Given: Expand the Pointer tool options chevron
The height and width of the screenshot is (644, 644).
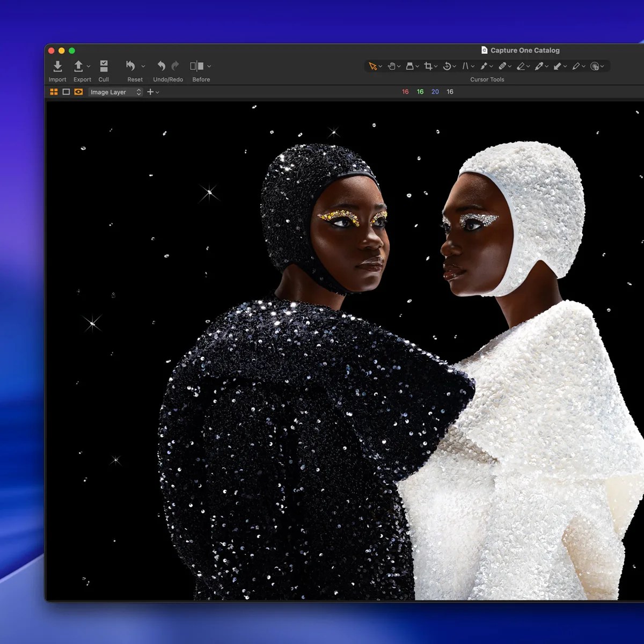Looking at the screenshot, I should tap(380, 67).
